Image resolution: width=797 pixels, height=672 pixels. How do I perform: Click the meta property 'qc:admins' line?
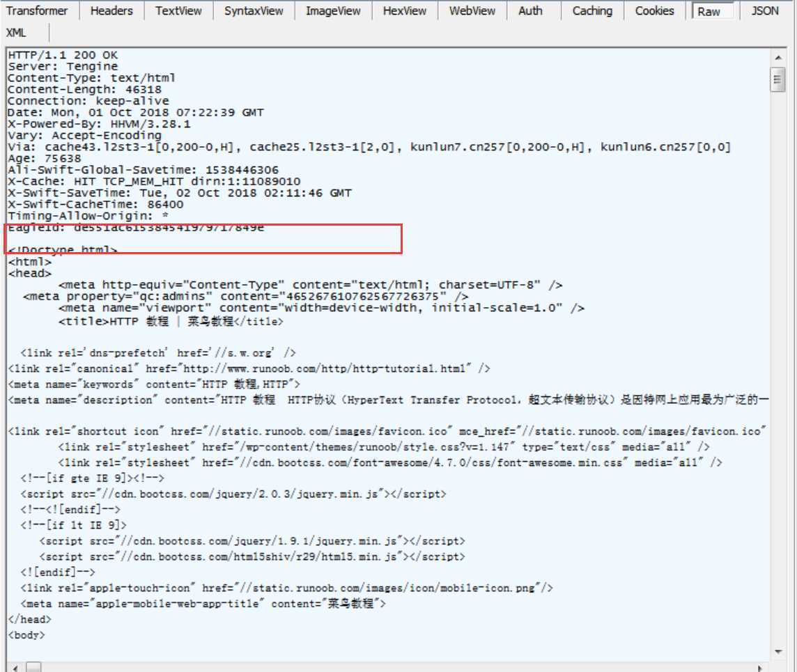[x=245, y=296]
